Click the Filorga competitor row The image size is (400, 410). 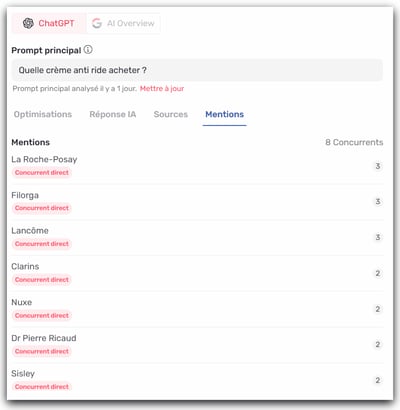tap(197, 202)
